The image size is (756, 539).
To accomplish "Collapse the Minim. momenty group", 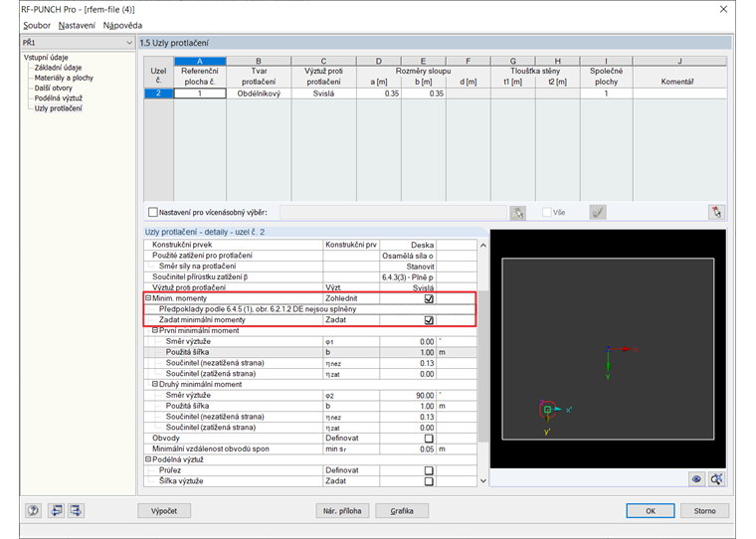I will 148,298.
